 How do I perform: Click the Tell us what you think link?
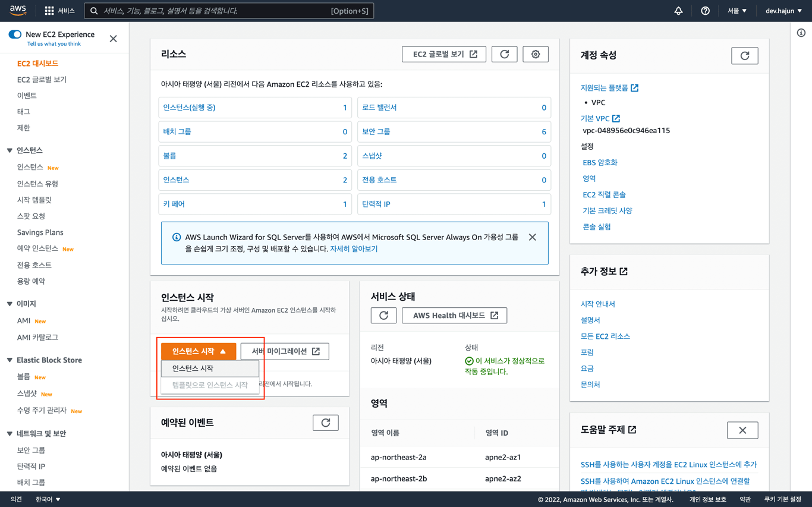point(54,44)
